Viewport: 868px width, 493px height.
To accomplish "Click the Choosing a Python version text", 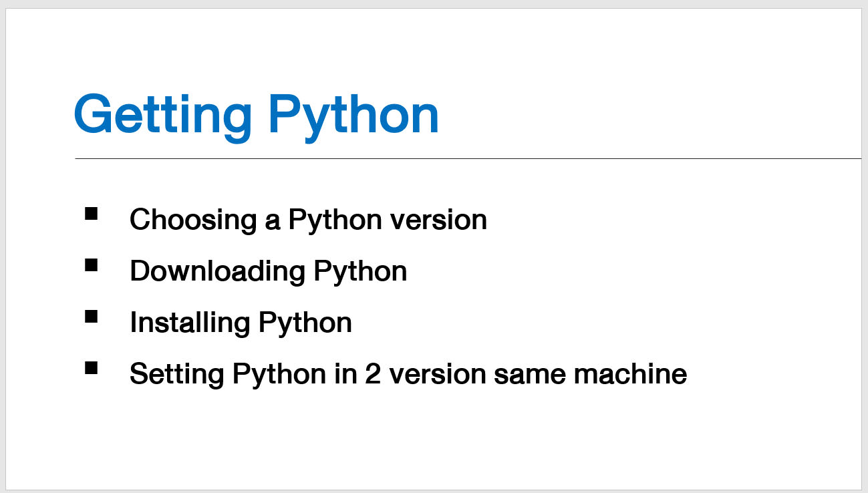I will [x=308, y=220].
